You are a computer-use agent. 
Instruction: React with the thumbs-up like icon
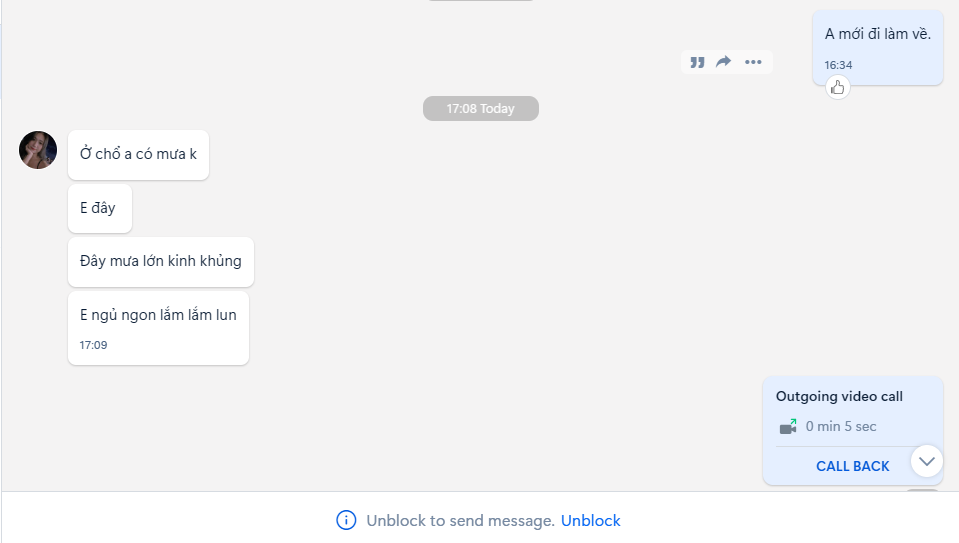tap(838, 87)
